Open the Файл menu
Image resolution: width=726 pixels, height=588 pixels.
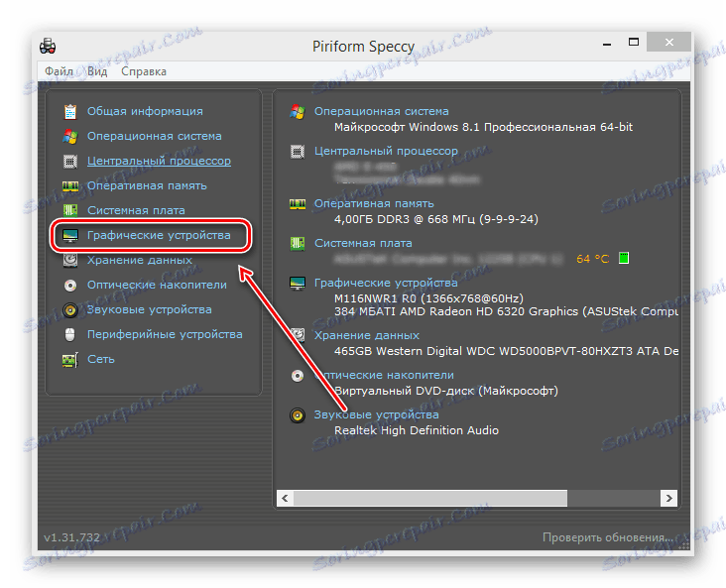59,71
